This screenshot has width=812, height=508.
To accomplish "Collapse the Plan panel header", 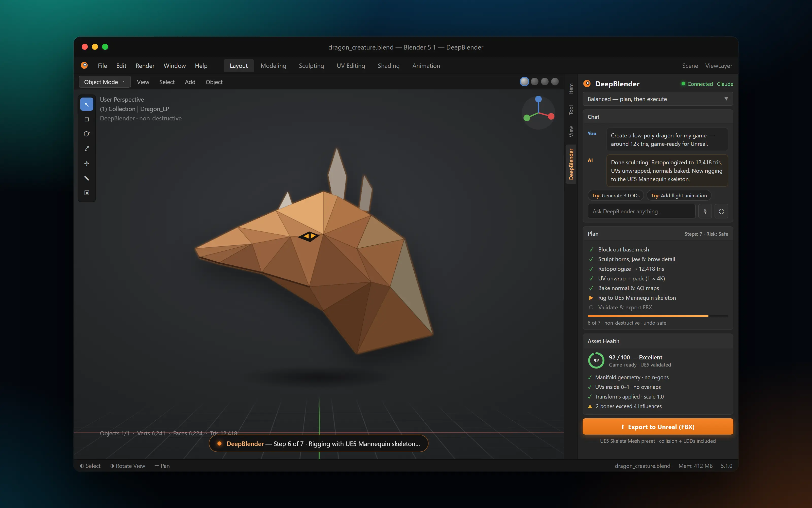I will point(658,234).
